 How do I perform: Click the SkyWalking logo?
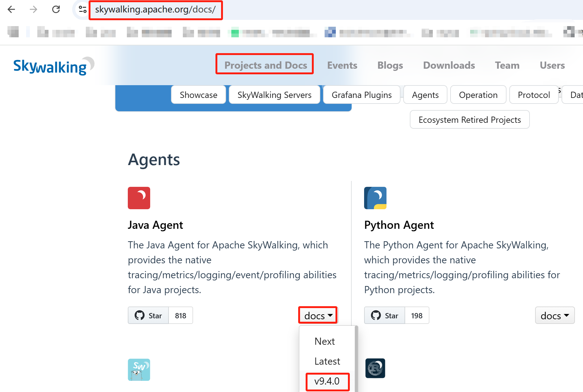54,66
